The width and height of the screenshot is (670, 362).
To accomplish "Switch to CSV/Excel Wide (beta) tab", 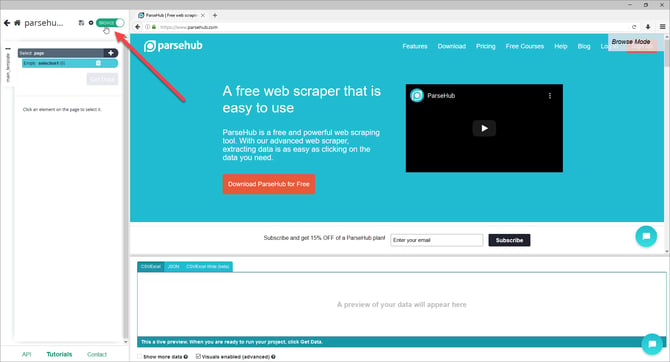I will [x=208, y=267].
